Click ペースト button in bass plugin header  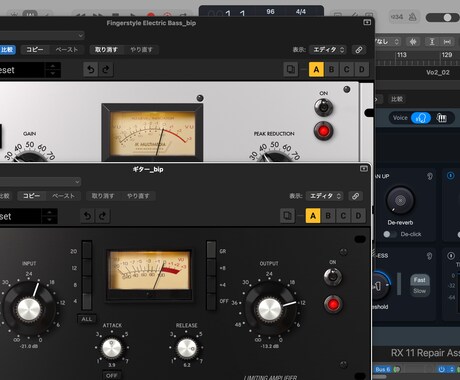[x=67, y=50]
